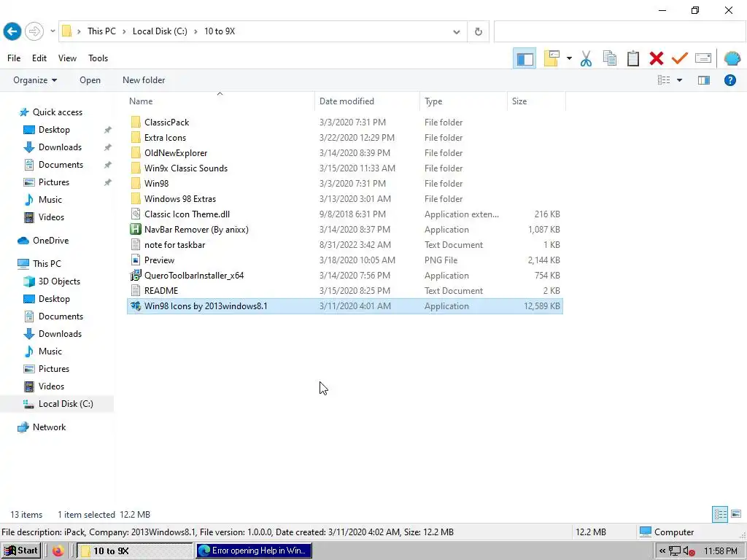Screen dimensions: 747x560
Task: Click the Cut scissors icon
Action: coord(586,58)
